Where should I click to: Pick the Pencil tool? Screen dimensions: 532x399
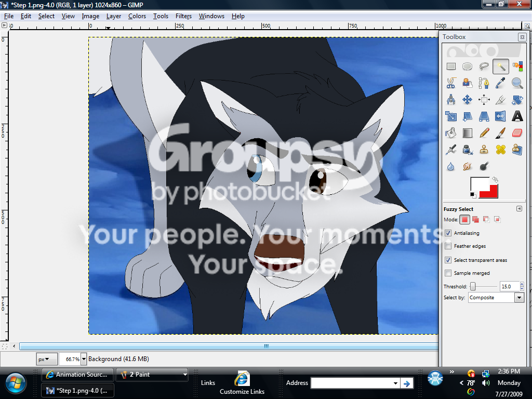coord(484,133)
